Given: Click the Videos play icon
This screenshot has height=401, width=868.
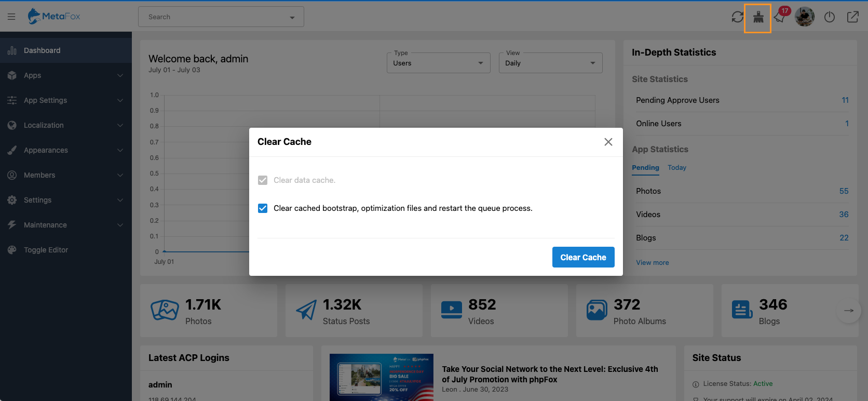Looking at the screenshot, I should pyautogui.click(x=452, y=310).
